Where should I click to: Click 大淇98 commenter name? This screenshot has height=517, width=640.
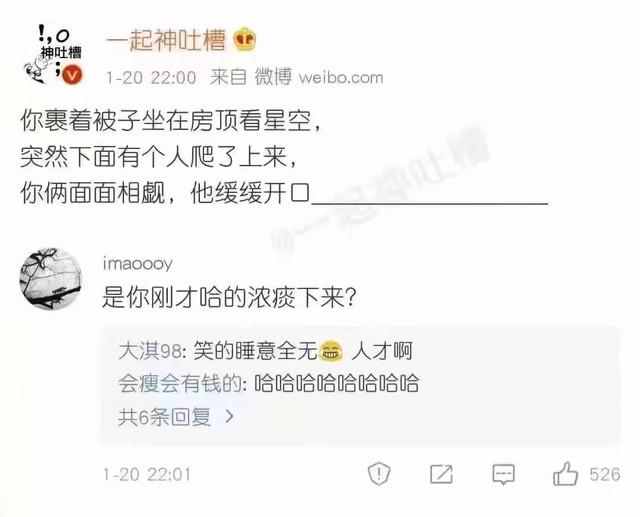149,351
